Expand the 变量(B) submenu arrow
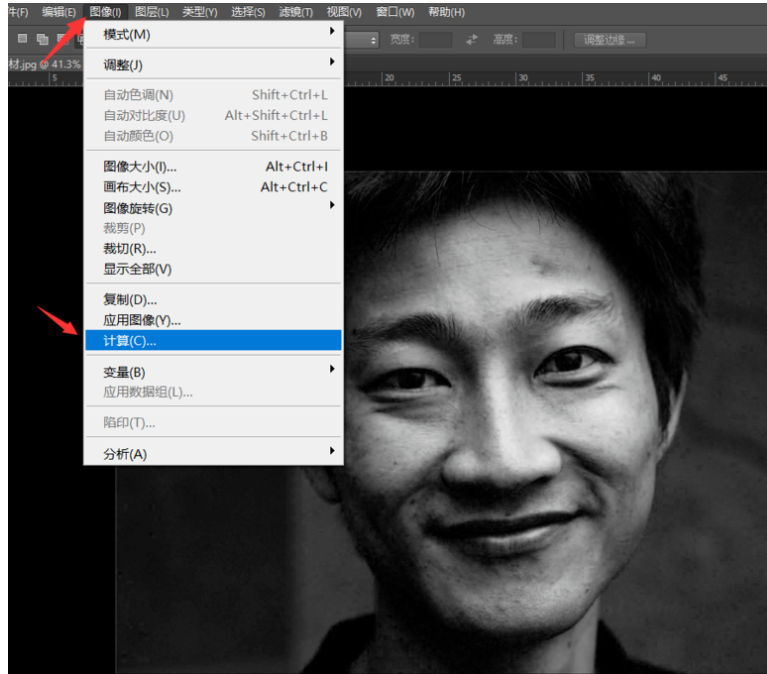Viewport: 767px width, 674px height. (x=332, y=368)
